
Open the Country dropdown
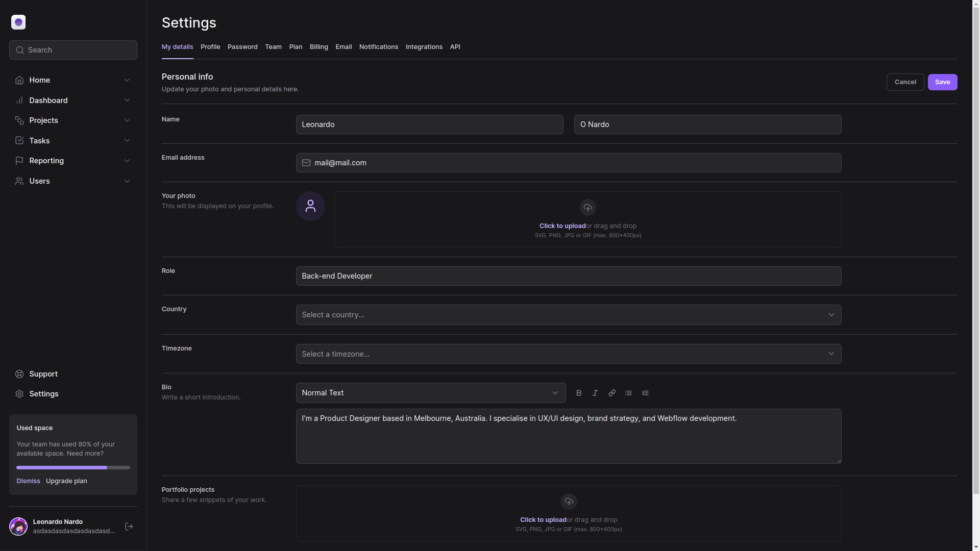[x=568, y=315]
